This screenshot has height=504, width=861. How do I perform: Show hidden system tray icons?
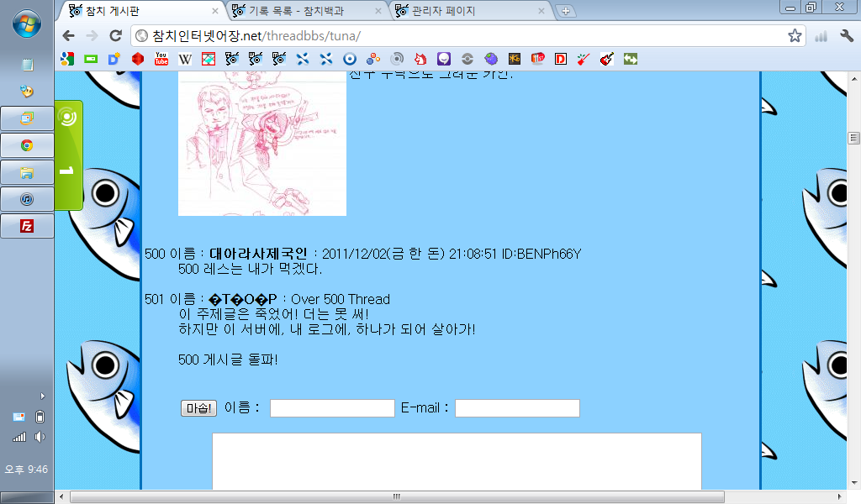click(43, 396)
